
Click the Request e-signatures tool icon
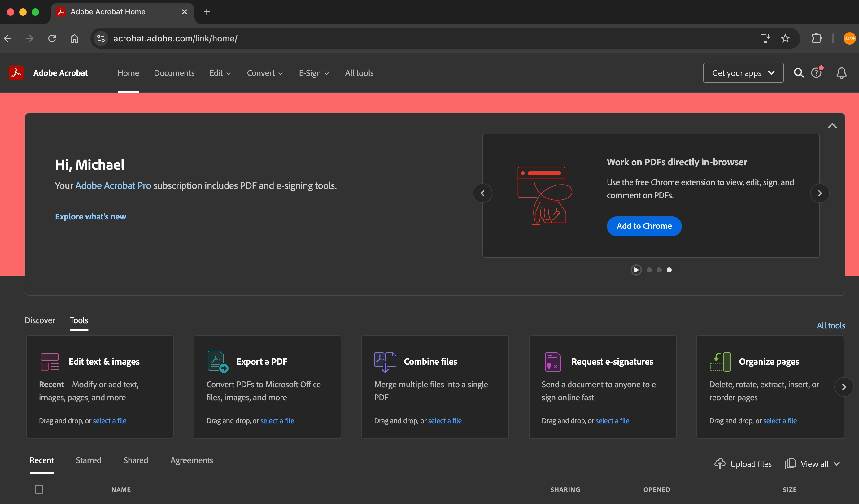pos(552,362)
